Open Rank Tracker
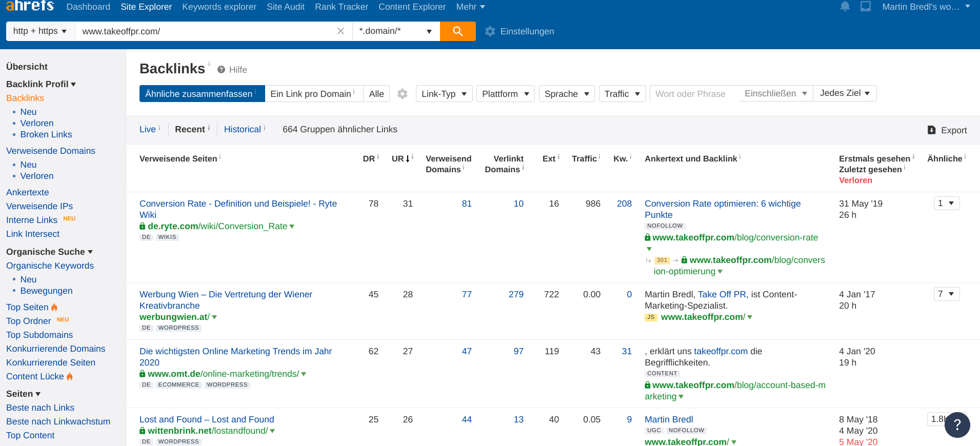980x446 pixels. click(342, 7)
